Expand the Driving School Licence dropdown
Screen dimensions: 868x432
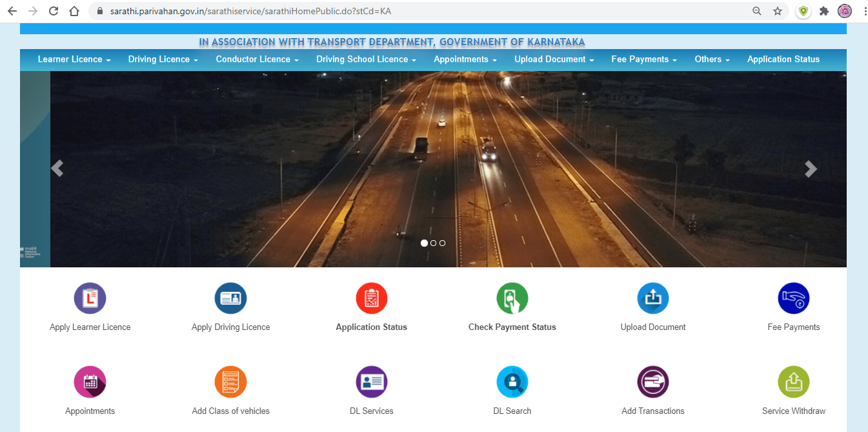click(367, 59)
